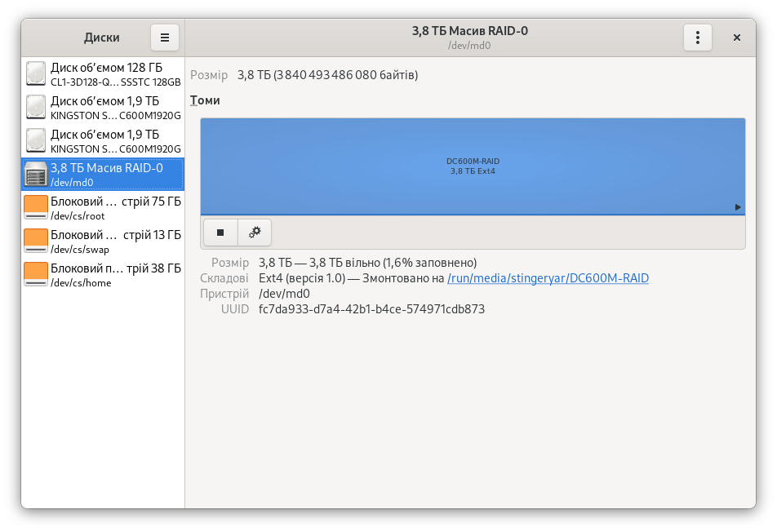Click the UUID value fc7da933-d7a4-42b1-b4ce-574971cdb873
Viewport: 777px width, 532px height.
click(371, 309)
